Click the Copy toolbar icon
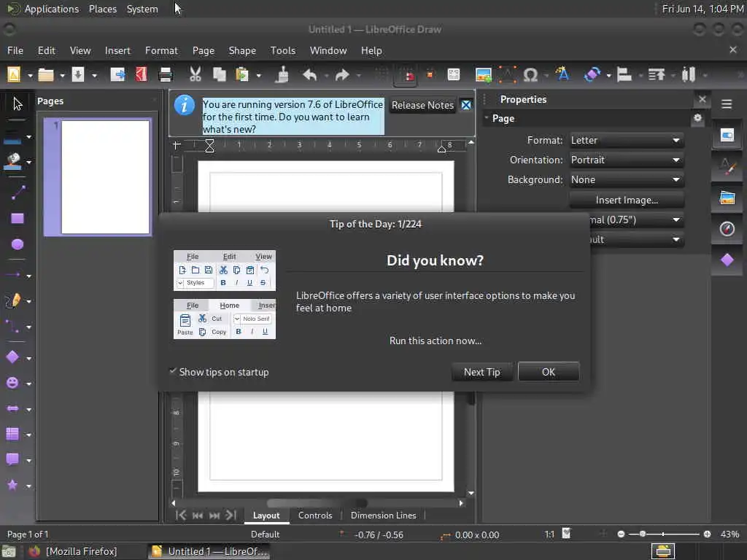747x560 pixels. 219,75
